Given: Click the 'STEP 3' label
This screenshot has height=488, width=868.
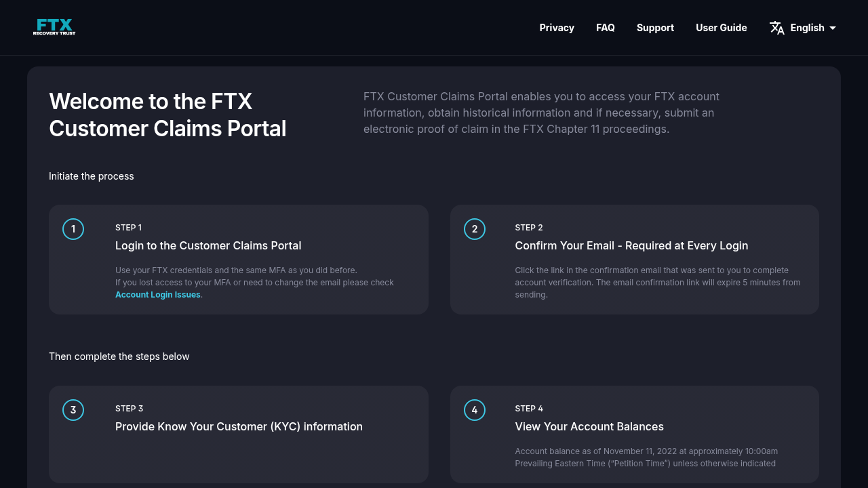Looking at the screenshot, I should [x=129, y=409].
